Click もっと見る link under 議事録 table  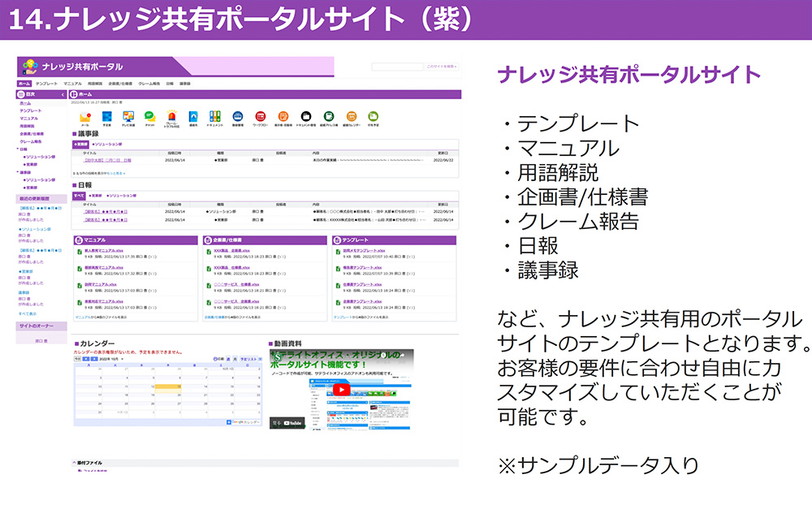pyautogui.click(x=115, y=174)
